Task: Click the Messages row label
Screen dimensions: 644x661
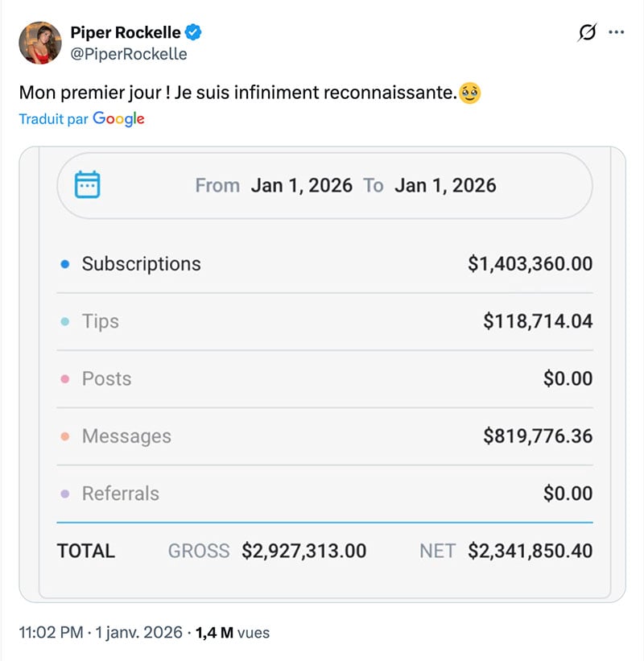Action: point(126,436)
